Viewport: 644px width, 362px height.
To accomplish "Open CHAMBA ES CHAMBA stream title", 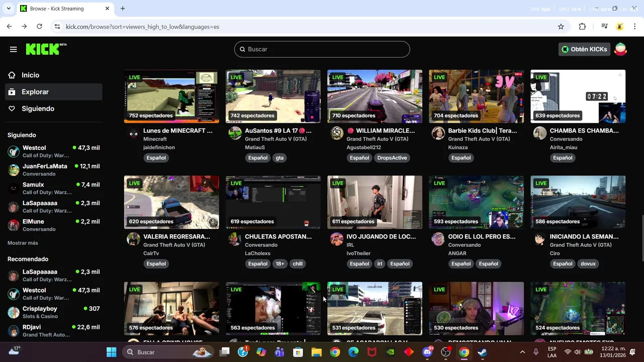I will click(584, 131).
